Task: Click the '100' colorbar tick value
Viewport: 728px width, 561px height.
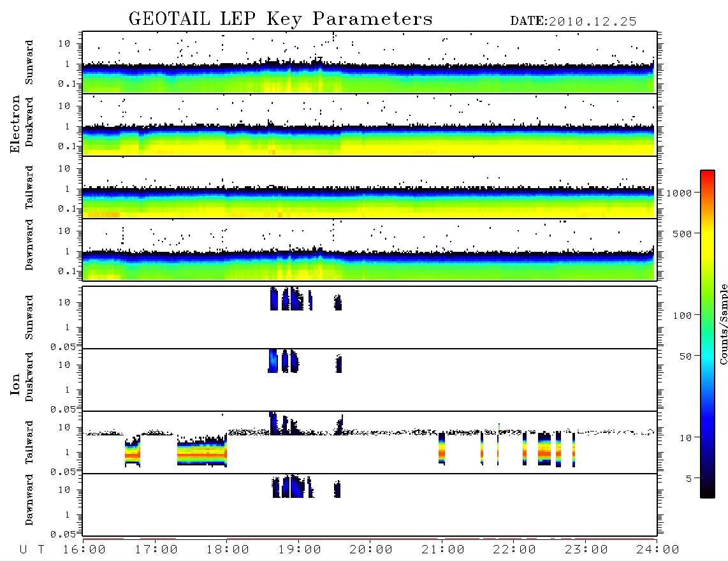Action: (681, 316)
